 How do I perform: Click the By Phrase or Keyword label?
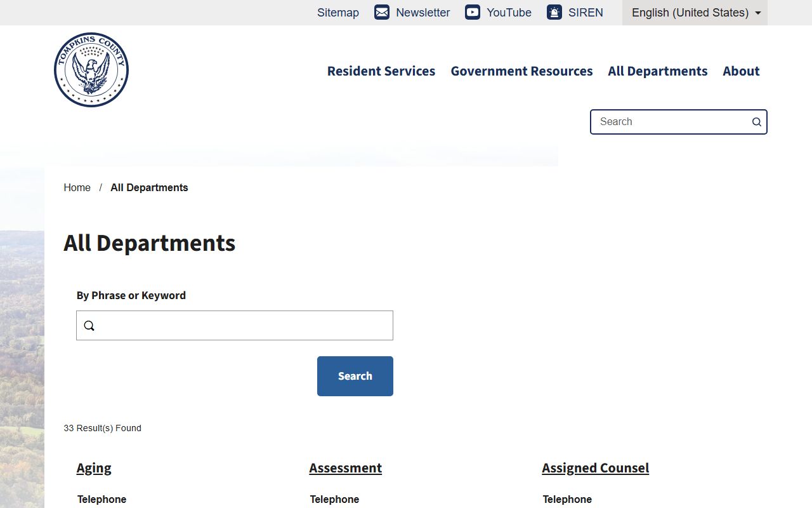tap(131, 295)
